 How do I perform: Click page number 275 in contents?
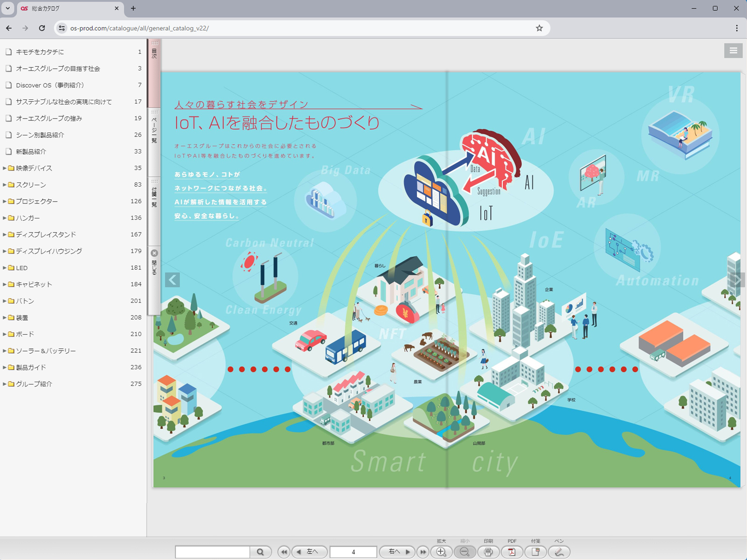[136, 384]
